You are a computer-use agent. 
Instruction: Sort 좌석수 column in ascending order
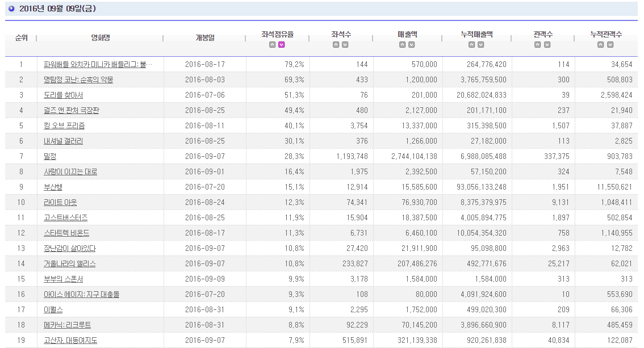point(337,45)
